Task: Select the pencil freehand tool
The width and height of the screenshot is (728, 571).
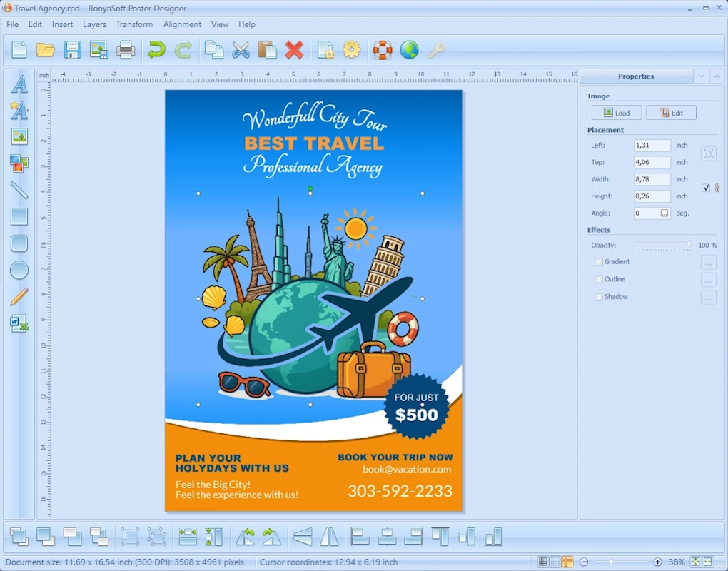Action: tap(19, 297)
